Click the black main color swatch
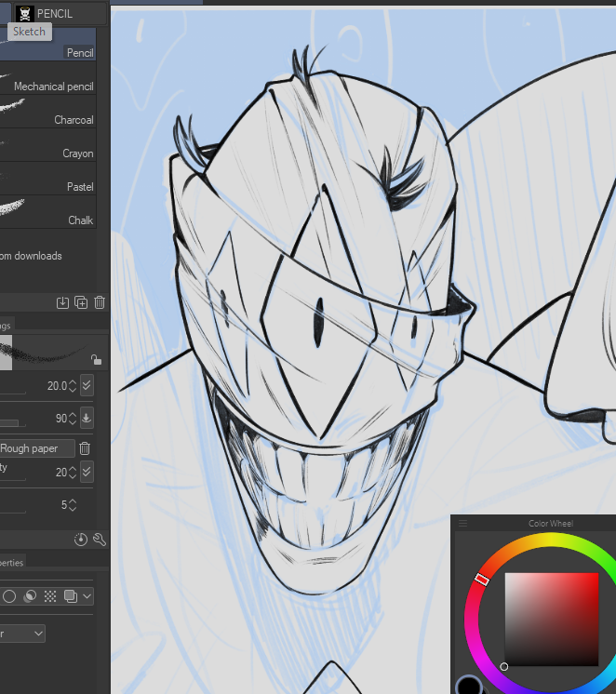 (469, 686)
